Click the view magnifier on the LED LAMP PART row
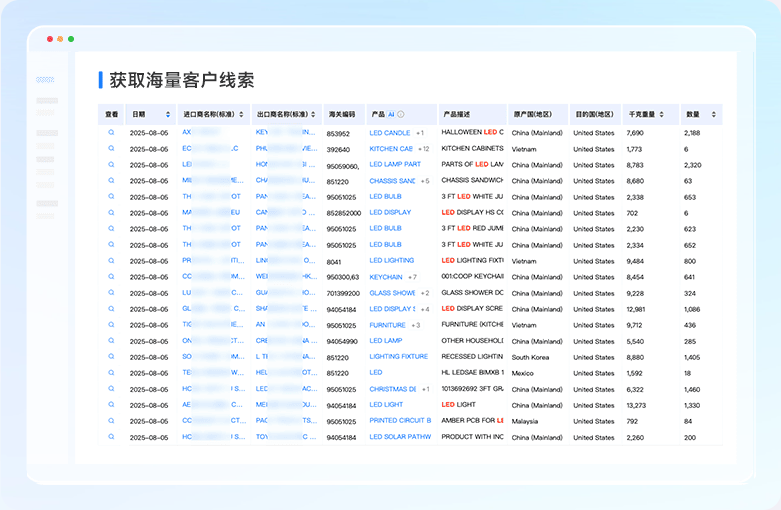Screen dimensions: 781x510 (111, 164)
